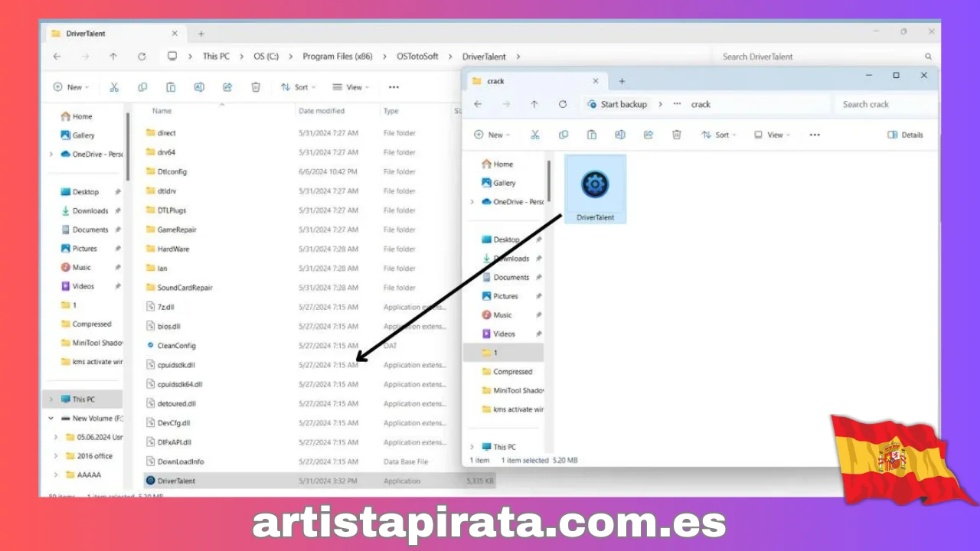Click Delete trash icon in crack window
This screenshot has width=980, height=551.
click(x=677, y=135)
